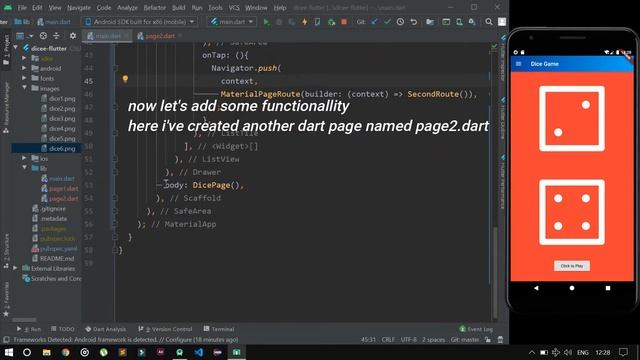Screen dimensions: 640x360
Task: Open File Explorer from the taskbar
Action: pos(47,352)
